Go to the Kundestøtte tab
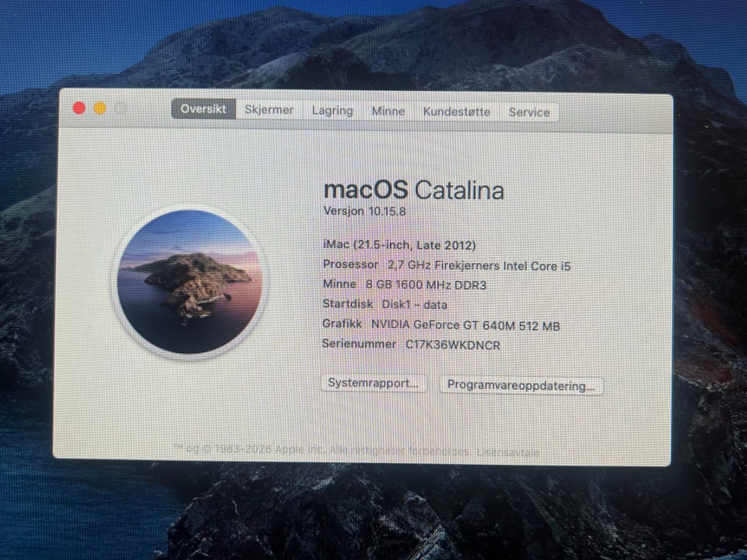Image resolution: width=747 pixels, height=560 pixels. [x=457, y=111]
